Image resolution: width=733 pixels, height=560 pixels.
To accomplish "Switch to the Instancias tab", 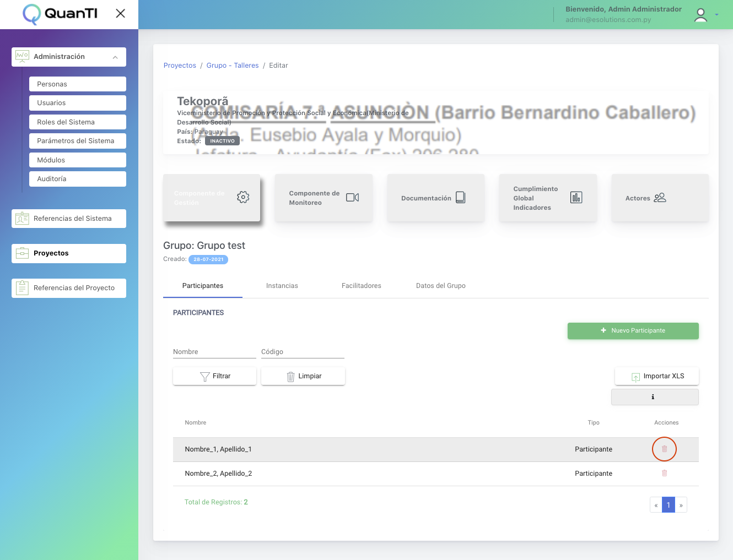I will 282,286.
